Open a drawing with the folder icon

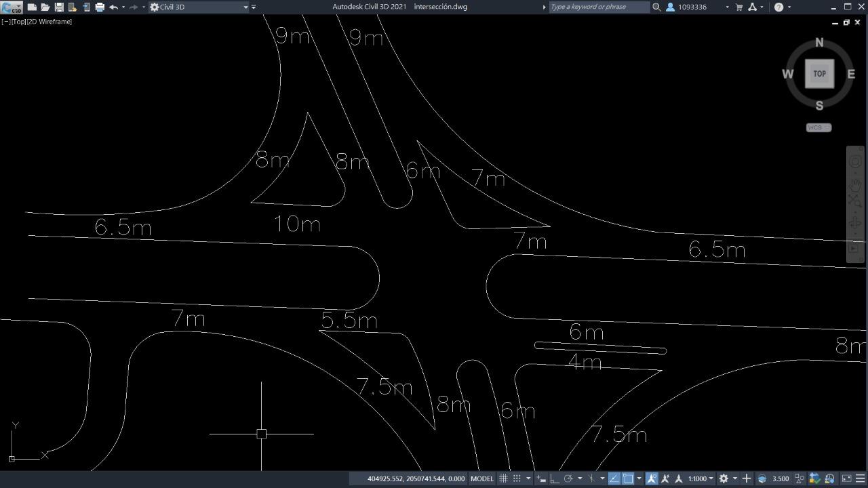(45, 7)
